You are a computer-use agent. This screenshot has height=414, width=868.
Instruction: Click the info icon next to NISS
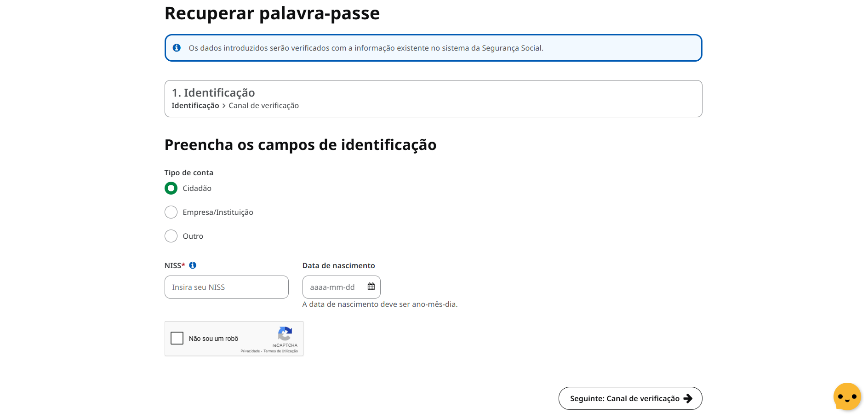[x=193, y=265]
